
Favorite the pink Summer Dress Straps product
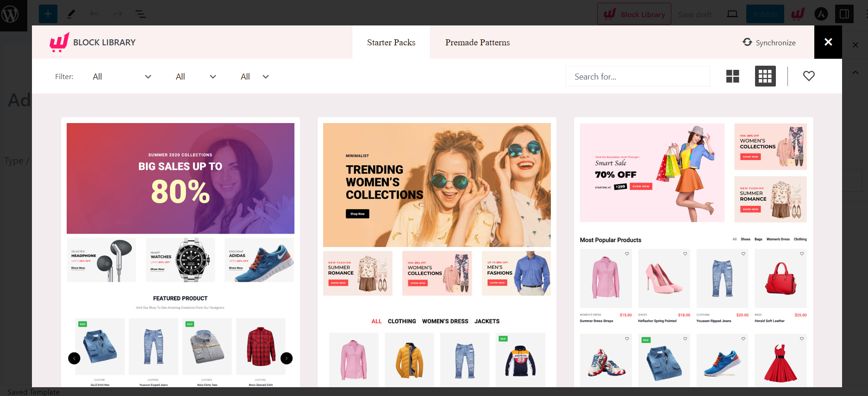tap(627, 254)
